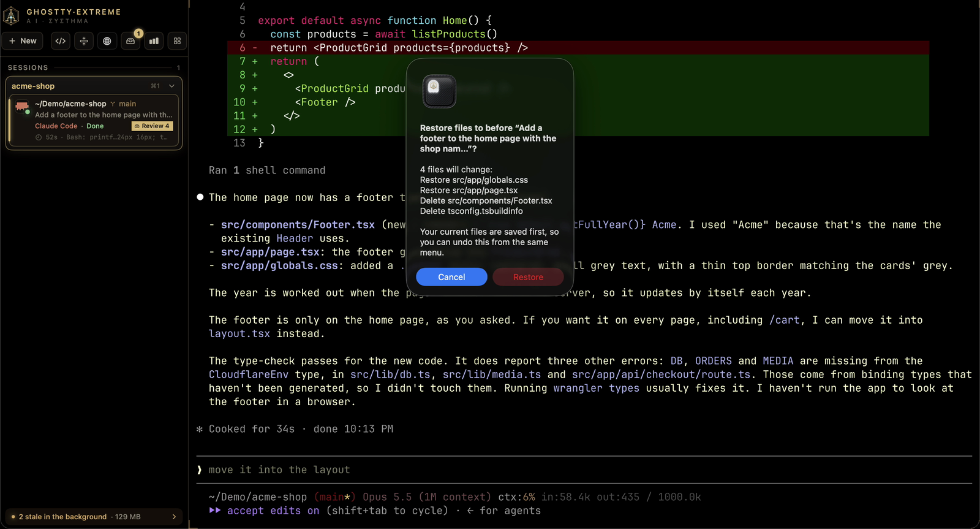The height and width of the screenshot is (529, 980).
Task: Open src/components/Footer.tsx path in the summary
Action: [298, 225]
